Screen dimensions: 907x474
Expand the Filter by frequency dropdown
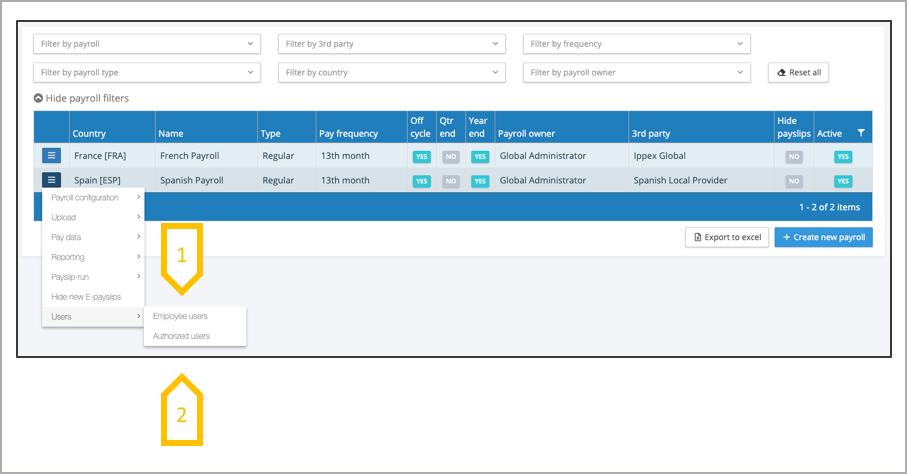(x=636, y=44)
